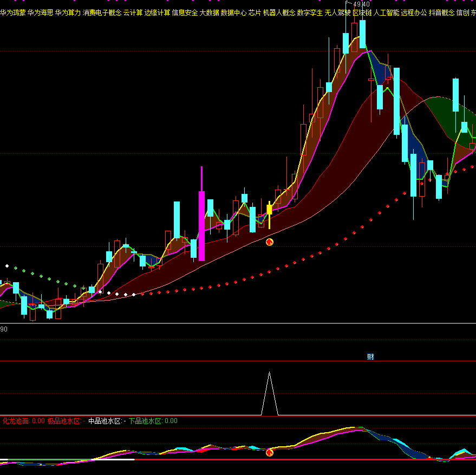Click the 49.40 peak price label
This screenshot has height=475, width=476.
361,4
